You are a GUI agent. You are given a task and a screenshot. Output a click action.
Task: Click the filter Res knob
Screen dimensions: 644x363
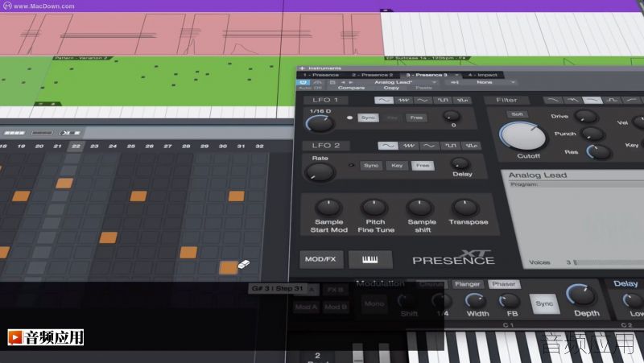tap(599, 152)
